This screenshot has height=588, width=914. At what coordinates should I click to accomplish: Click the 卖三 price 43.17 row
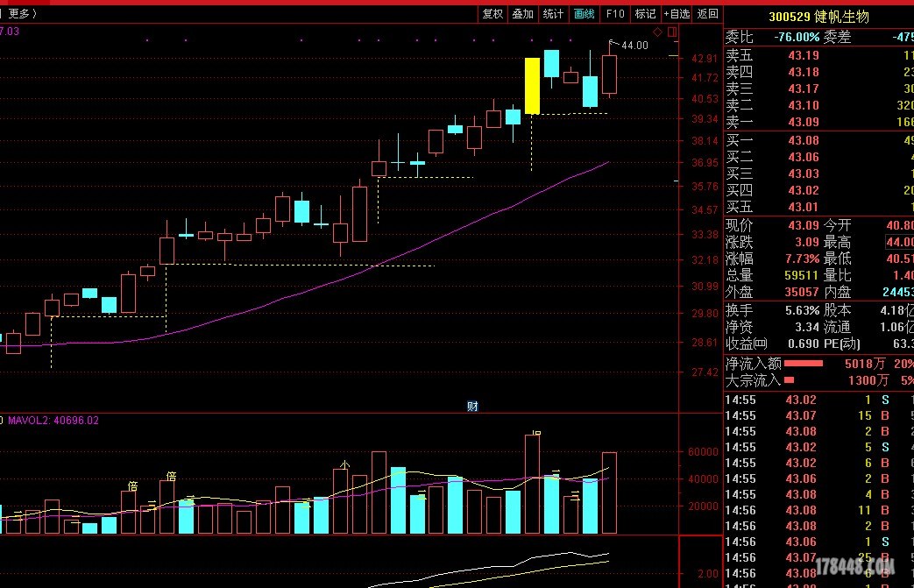[819, 89]
